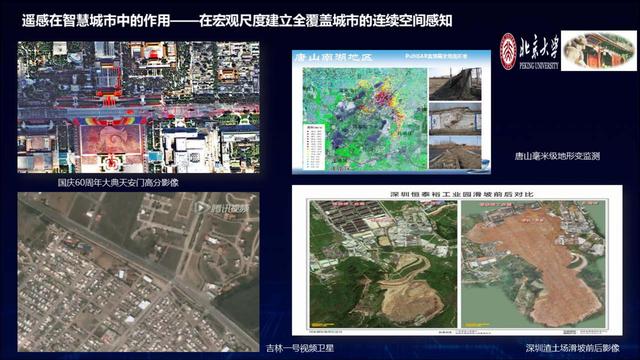The image size is (640, 360).
Task: Select the pre-landslide Shenzhen satellite image
Action: click(x=383, y=264)
